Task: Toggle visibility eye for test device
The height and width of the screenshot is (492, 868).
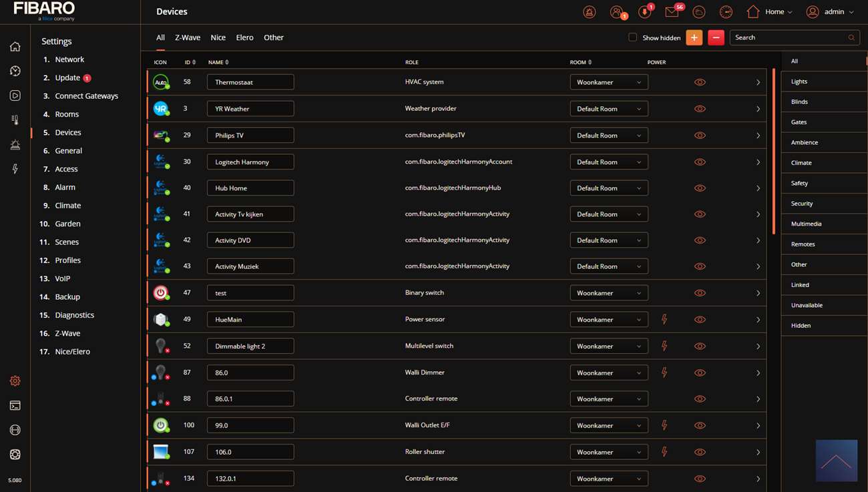Action: click(699, 293)
